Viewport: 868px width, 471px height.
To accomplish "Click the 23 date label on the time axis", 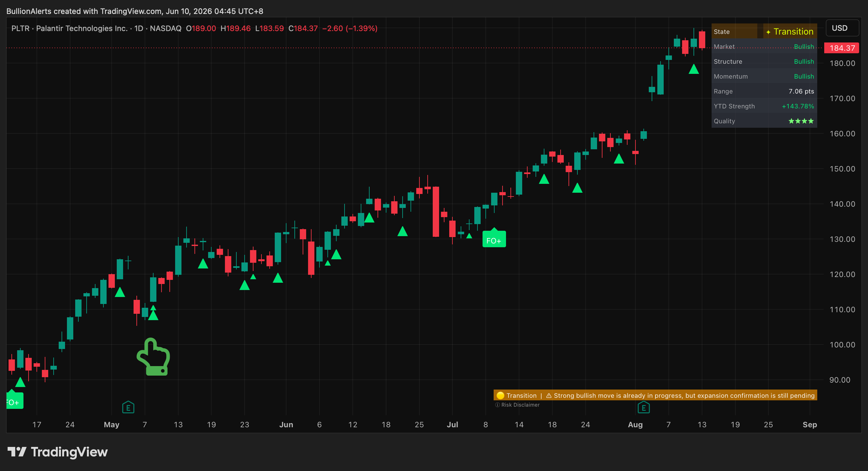I will coord(245,424).
